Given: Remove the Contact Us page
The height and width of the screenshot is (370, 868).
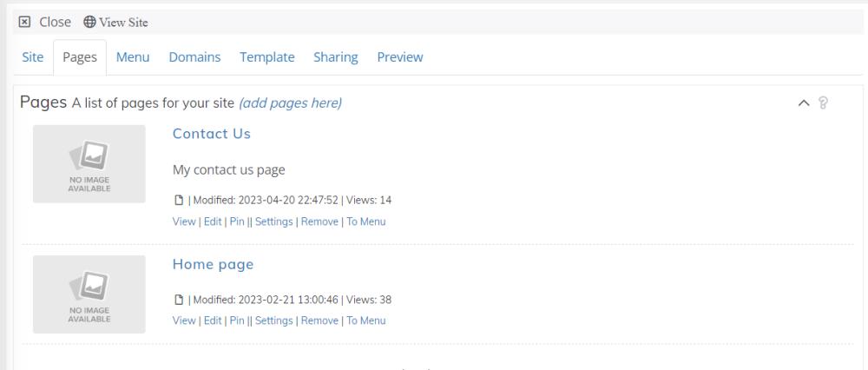Looking at the screenshot, I should (x=319, y=221).
